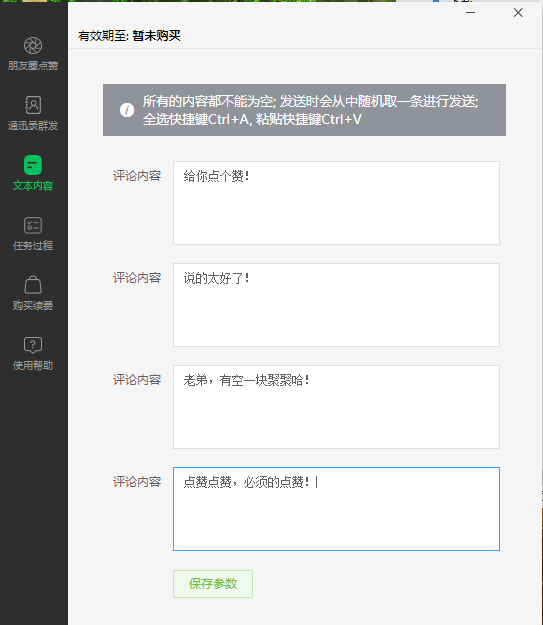Click the 购买续费 shopping bag icon

click(33, 285)
